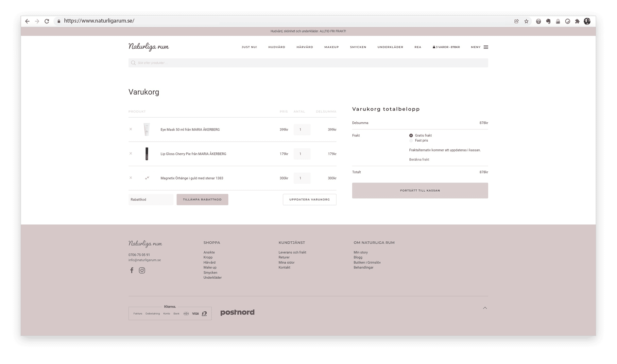Image resolution: width=617 pixels, height=364 pixels.
Task: Click the Magnetix Örhänge product thumbnail
Action: (x=147, y=178)
